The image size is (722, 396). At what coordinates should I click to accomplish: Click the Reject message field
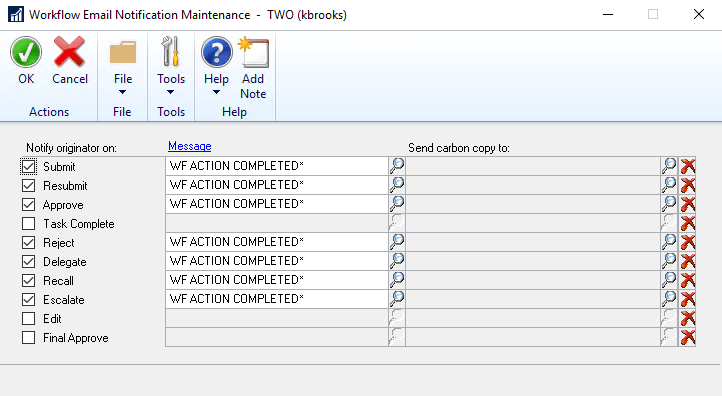[277, 242]
